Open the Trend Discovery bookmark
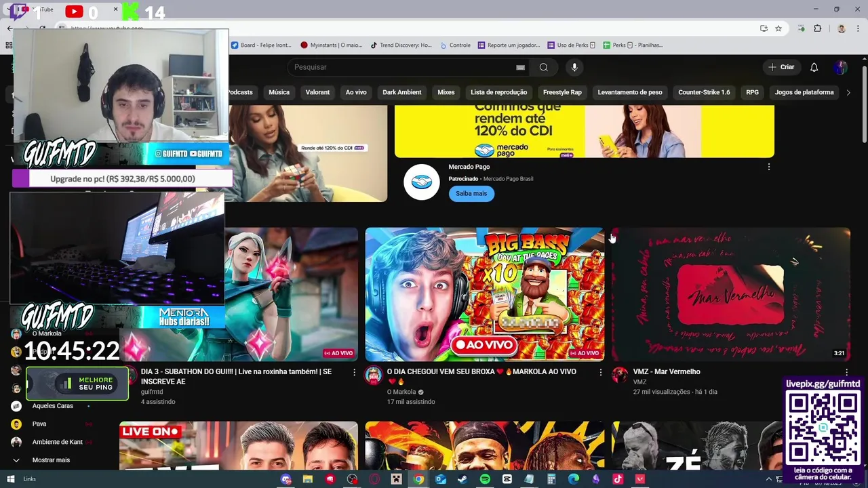 coord(401,45)
